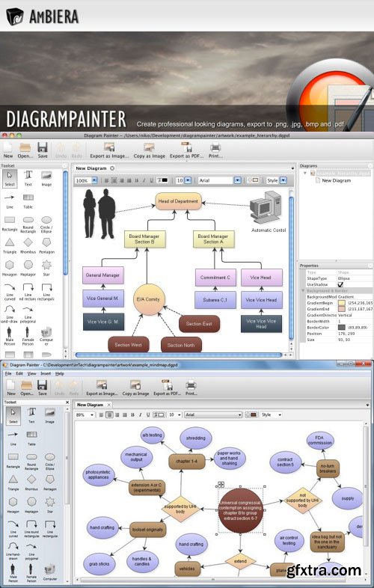
Task: Open the Insert menu in the mindmap window
Action: click(x=46, y=373)
